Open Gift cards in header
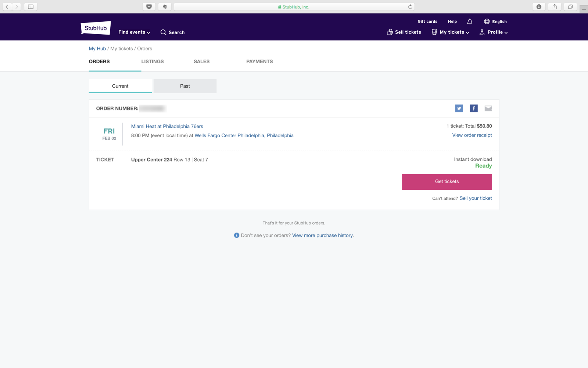588x368 pixels. click(x=427, y=21)
